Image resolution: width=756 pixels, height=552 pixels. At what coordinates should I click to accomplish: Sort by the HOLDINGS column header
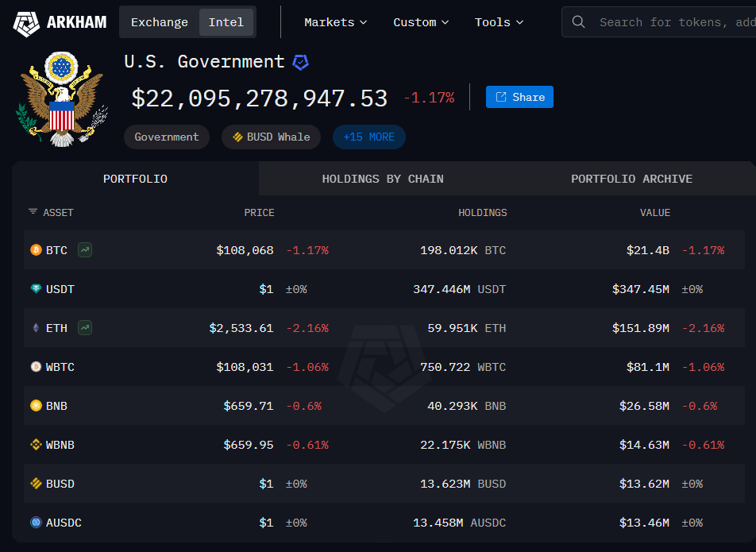(x=483, y=213)
